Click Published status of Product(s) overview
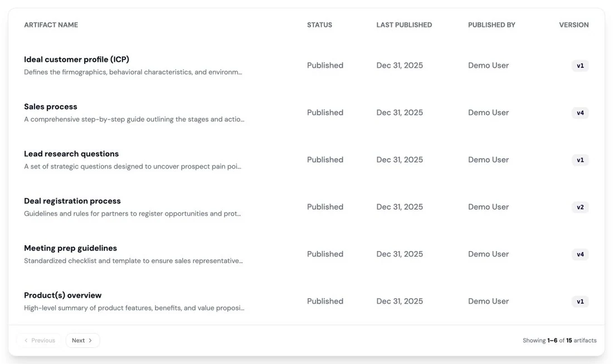 [x=325, y=301]
